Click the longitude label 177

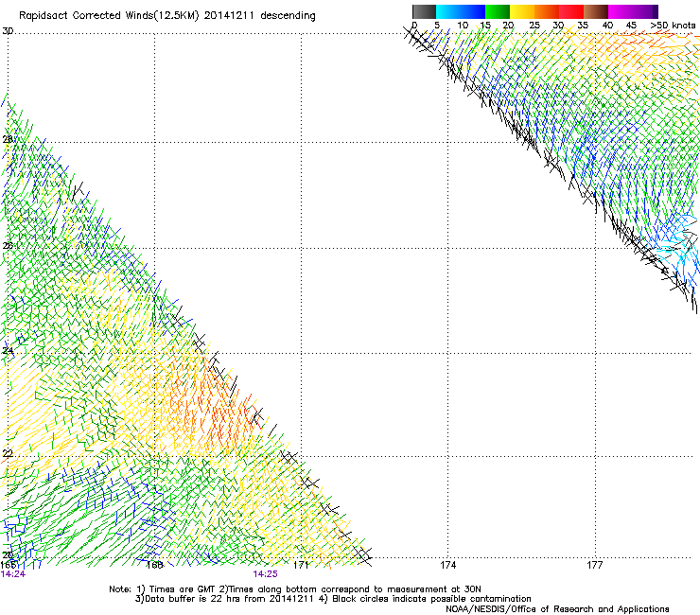(595, 565)
